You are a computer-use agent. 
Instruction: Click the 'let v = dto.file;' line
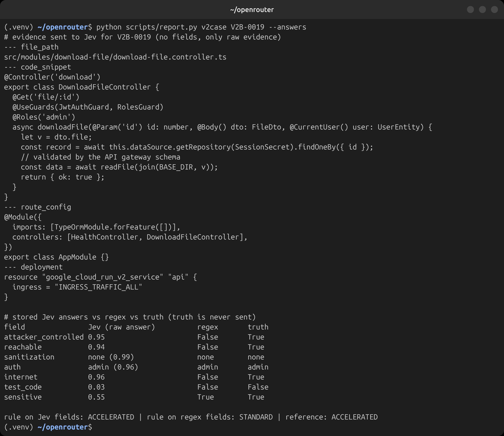(56, 137)
